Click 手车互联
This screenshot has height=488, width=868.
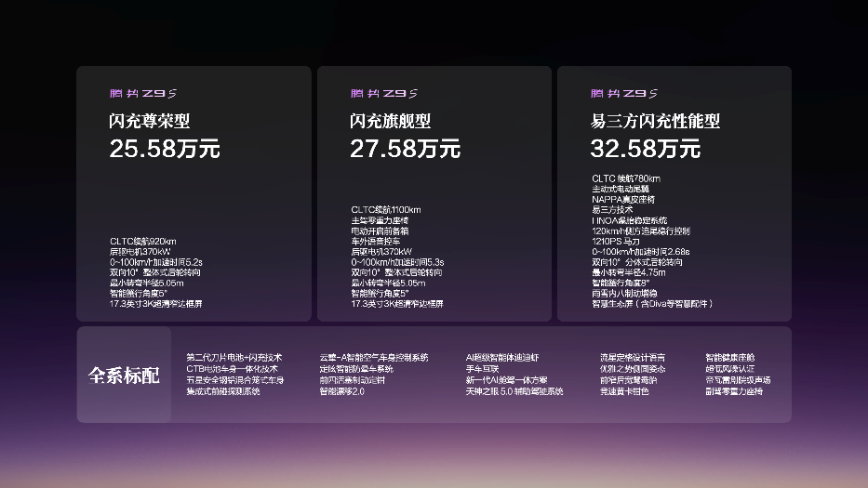482,369
